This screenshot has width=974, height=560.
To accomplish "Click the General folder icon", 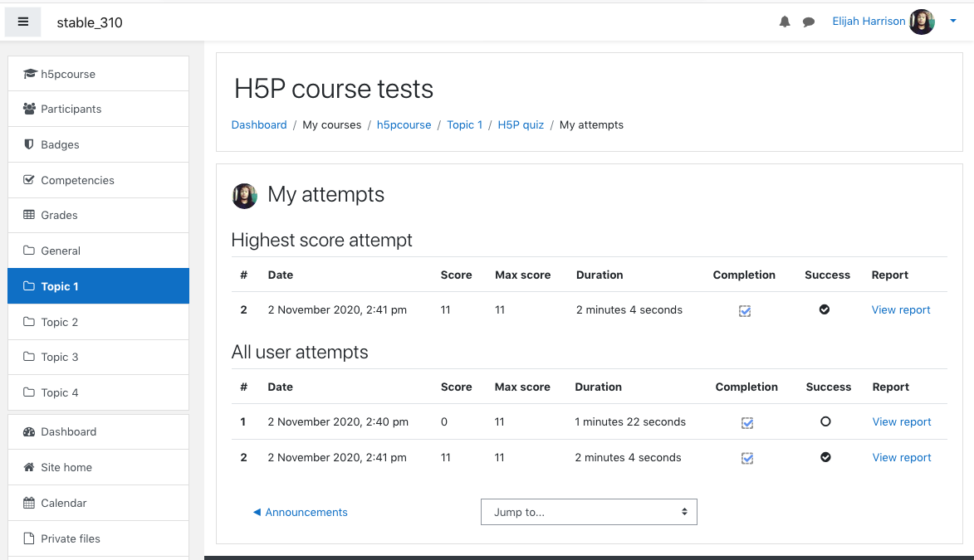I will pos(28,251).
